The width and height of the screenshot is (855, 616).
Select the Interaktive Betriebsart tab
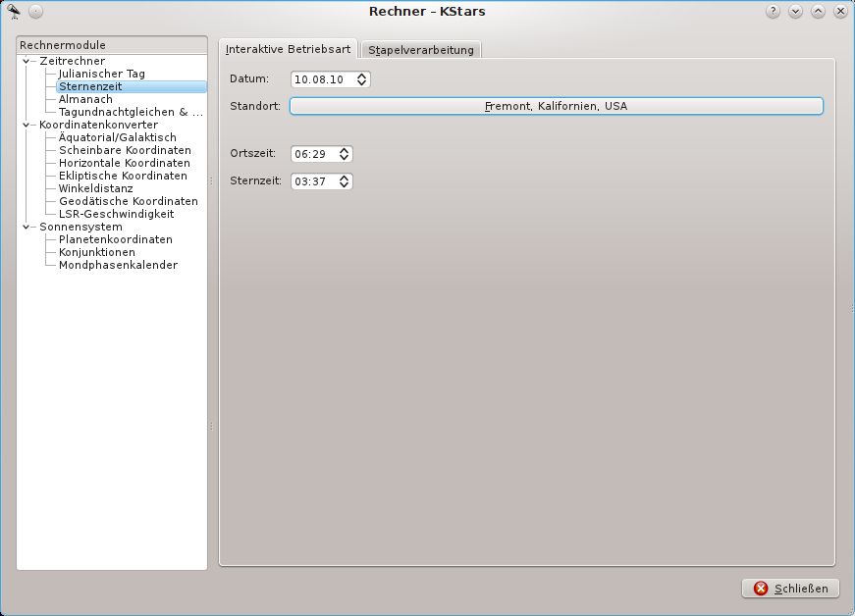(288, 49)
